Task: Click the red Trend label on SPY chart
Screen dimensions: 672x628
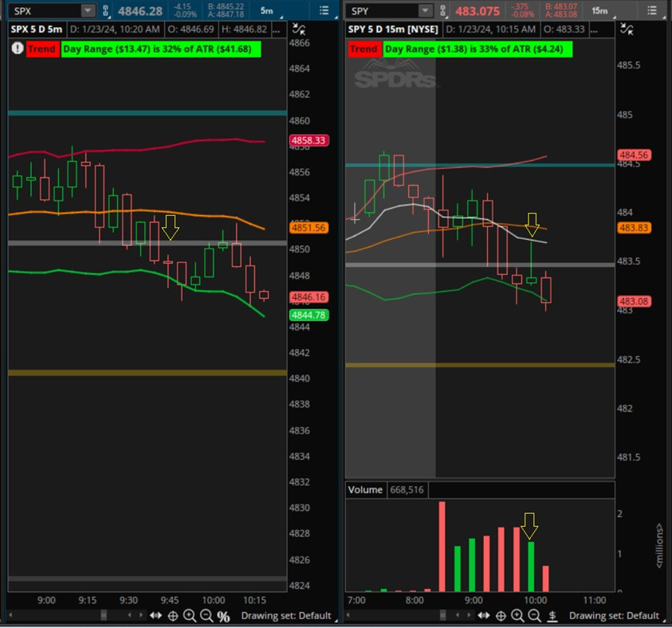Action: (x=364, y=49)
